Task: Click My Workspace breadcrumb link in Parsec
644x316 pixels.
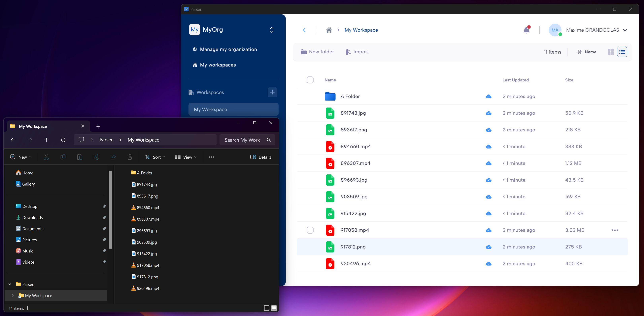Action: (361, 30)
